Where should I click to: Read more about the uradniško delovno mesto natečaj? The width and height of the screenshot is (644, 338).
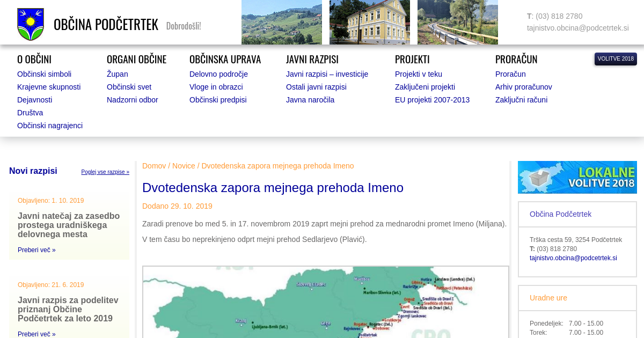click(36, 250)
